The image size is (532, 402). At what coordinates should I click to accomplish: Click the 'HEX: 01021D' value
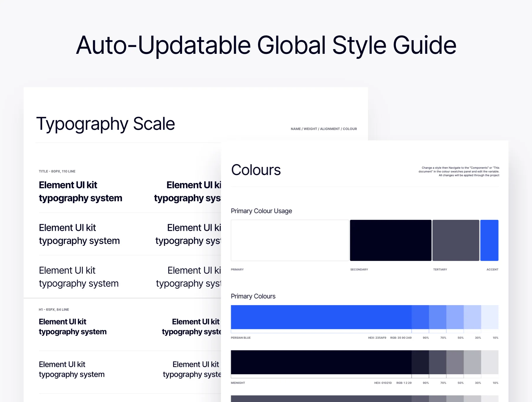click(383, 383)
